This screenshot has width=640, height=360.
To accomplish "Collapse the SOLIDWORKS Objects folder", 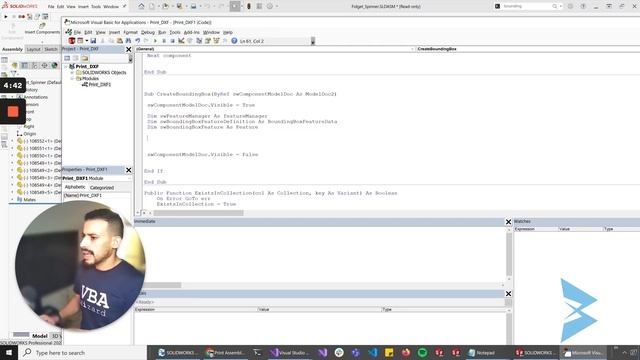I will pos(72,72).
